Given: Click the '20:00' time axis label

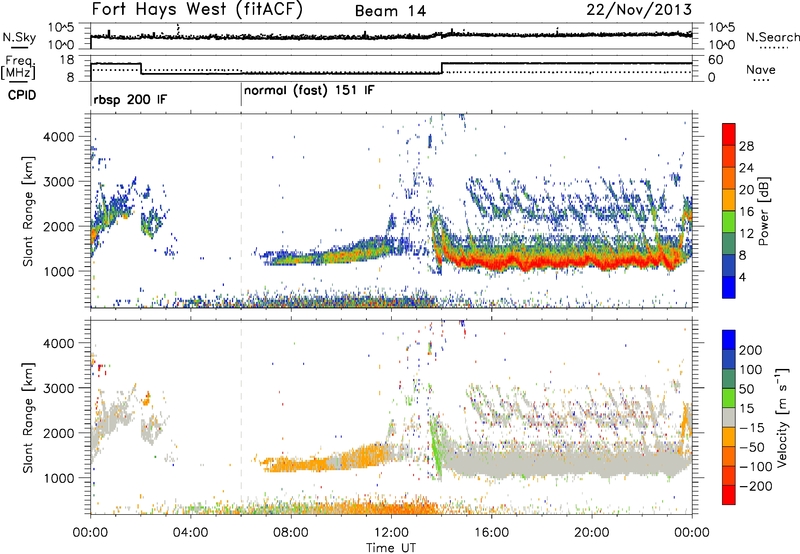Looking at the screenshot, I should pyautogui.click(x=591, y=533).
